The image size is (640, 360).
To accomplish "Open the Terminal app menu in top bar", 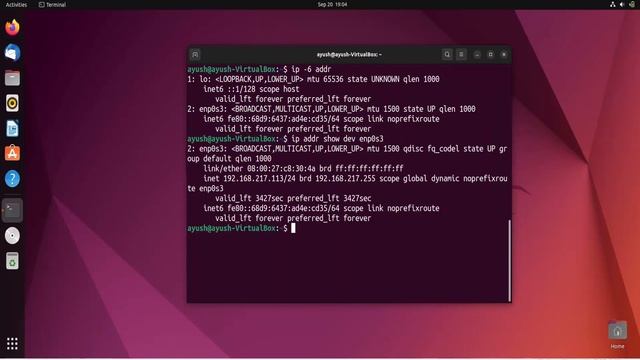I will pyautogui.click(x=52, y=4).
